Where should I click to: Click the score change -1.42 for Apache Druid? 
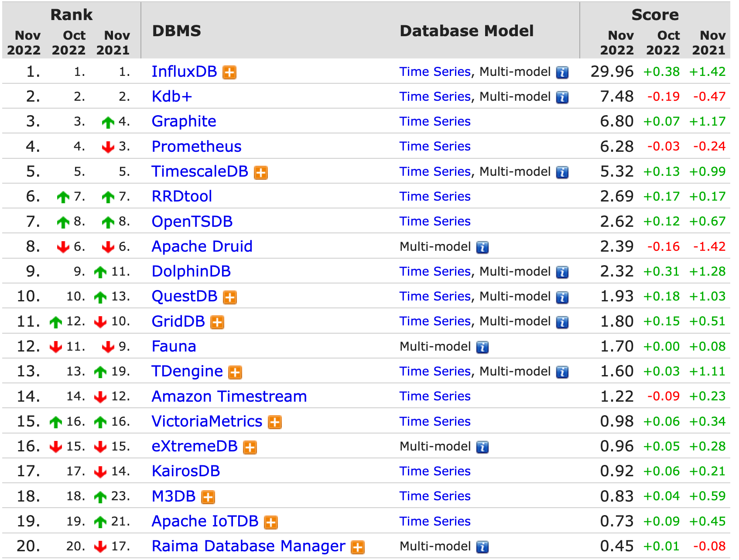709,246
